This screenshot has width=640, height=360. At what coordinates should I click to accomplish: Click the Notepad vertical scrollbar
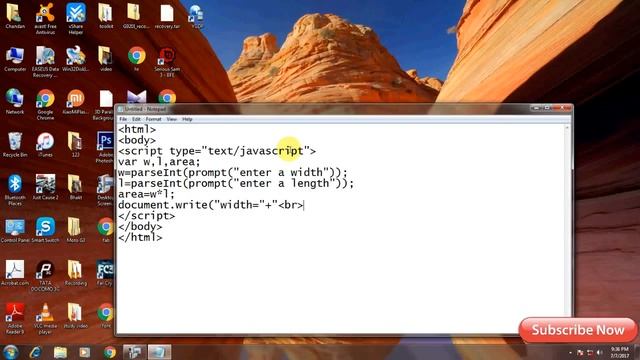pos(567,229)
